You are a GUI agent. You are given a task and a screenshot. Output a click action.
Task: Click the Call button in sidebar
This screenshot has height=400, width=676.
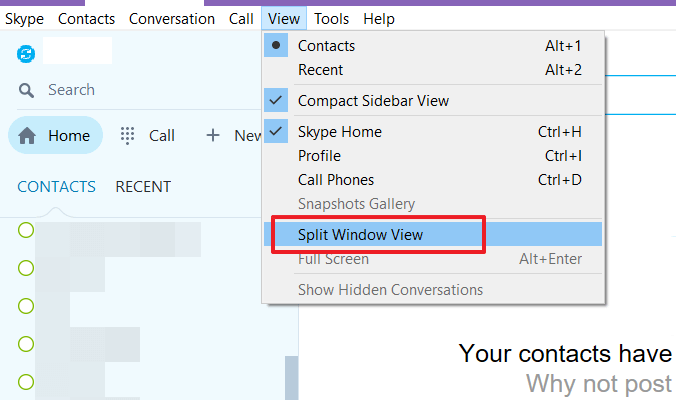click(x=147, y=136)
